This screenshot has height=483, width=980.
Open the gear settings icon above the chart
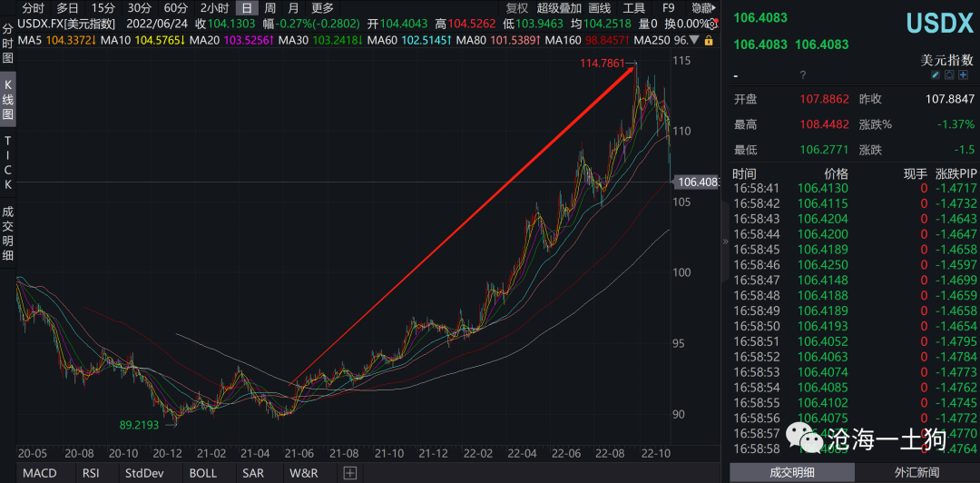[711, 25]
